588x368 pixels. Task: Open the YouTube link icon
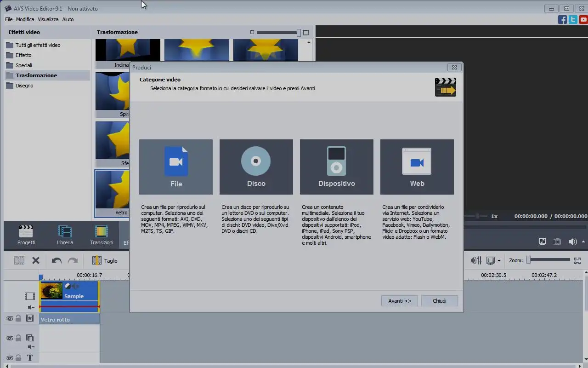pos(583,19)
